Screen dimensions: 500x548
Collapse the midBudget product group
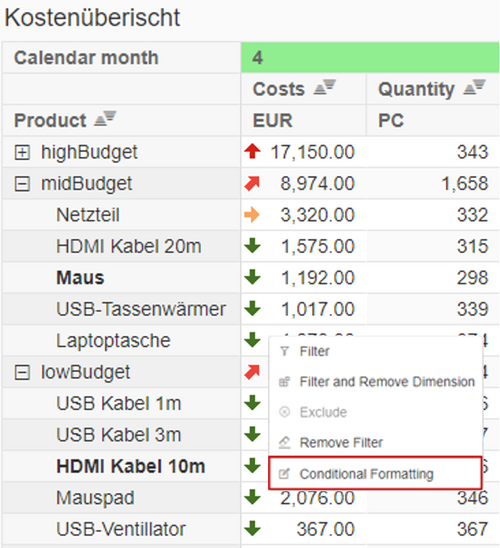pyautogui.click(x=22, y=184)
